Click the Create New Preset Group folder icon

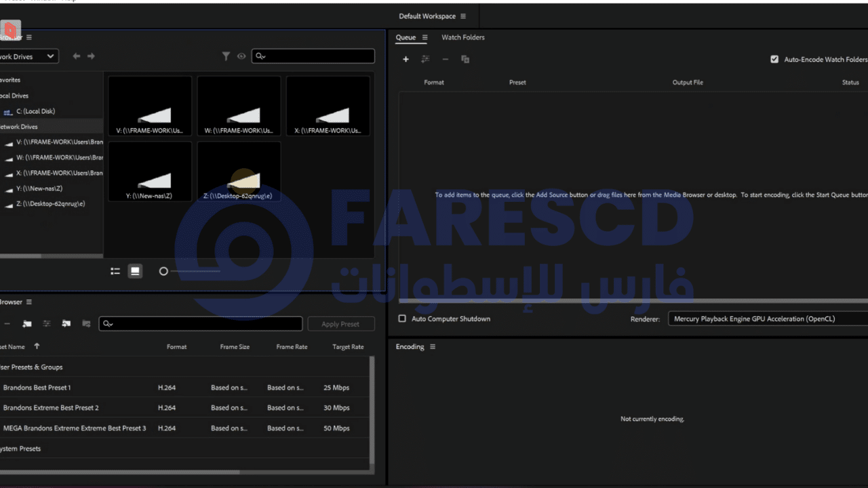pos(27,324)
